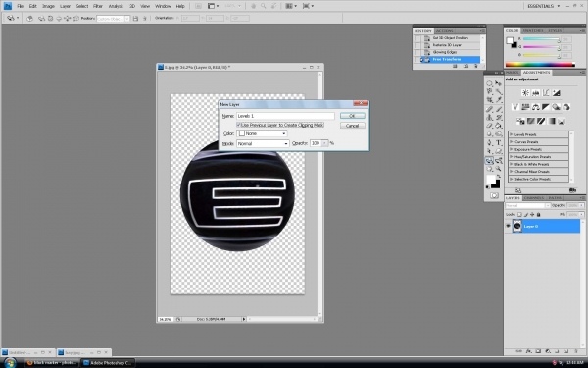
Task: Select the Horizontal Type tool
Action: click(499, 142)
